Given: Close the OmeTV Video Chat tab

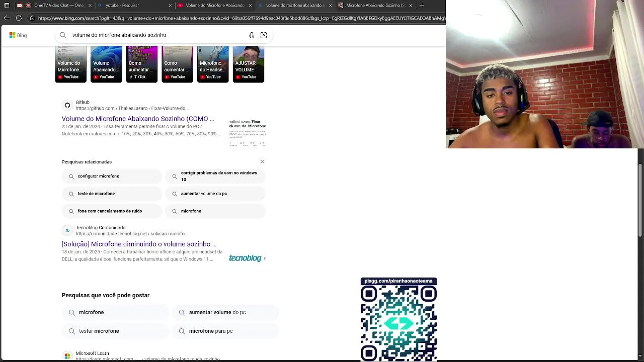Looking at the screenshot, I should [x=91, y=6].
